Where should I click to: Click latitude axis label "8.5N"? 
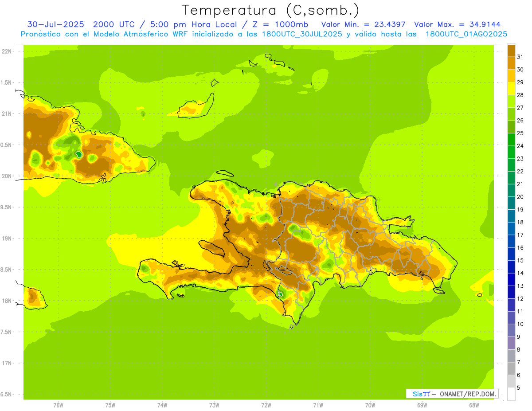7,270
